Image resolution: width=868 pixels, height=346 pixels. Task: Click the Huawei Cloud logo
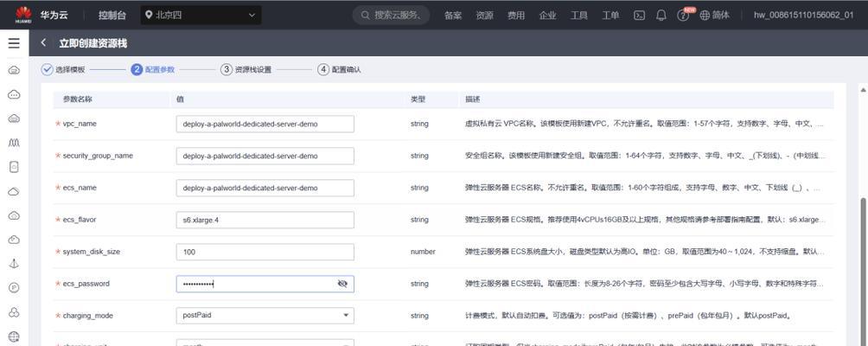click(23, 15)
